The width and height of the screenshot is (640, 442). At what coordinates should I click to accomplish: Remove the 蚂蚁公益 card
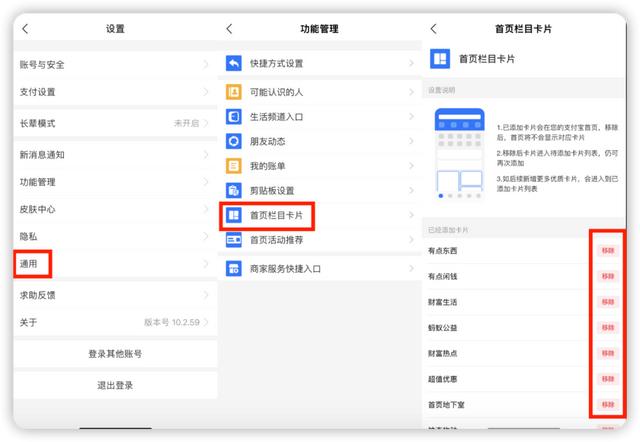click(608, 328)
